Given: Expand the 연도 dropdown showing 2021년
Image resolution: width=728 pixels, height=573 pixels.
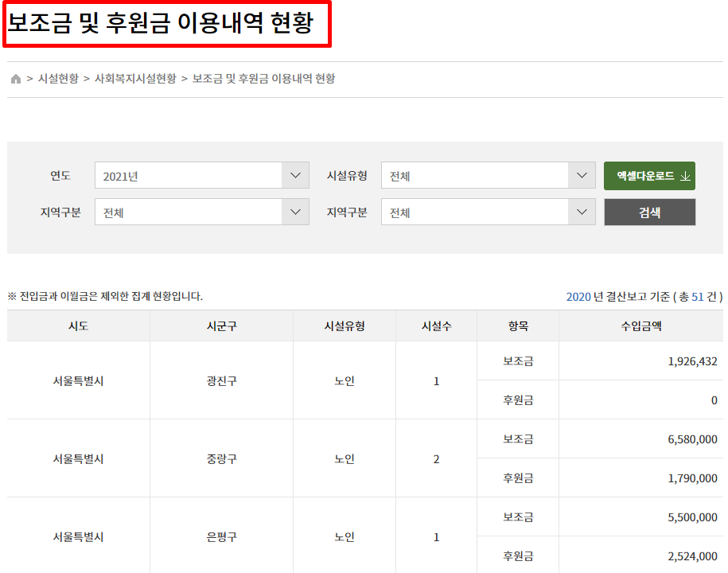Looking at the screenshot, I should 202,176.
